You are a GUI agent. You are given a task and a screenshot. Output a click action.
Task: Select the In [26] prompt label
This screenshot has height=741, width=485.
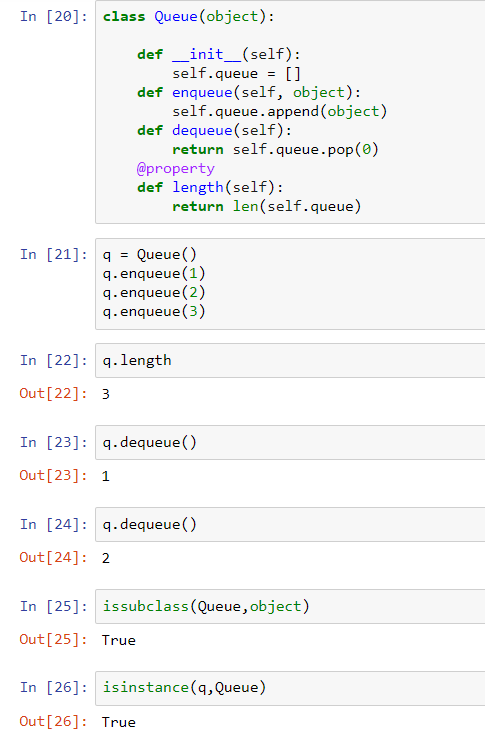point(54,688)
